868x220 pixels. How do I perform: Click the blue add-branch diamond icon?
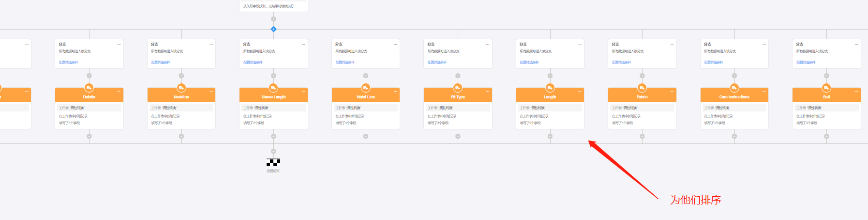click(x=273, y=29)
